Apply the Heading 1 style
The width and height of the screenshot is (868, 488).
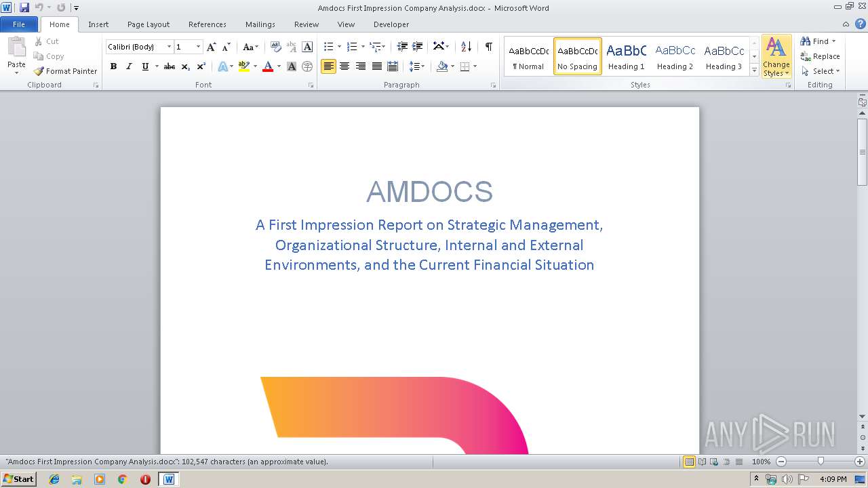[x=627, y=56]
